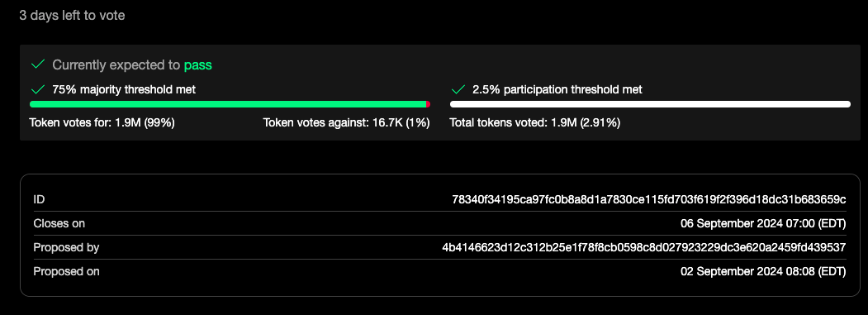Click the checkmark beside 'Currently expected to pass'

pyautogui.click(x=38, y=64)
